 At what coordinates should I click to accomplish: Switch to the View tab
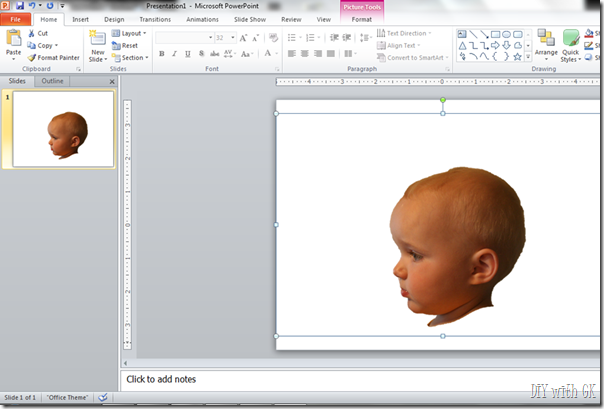[x=324, y=19]
